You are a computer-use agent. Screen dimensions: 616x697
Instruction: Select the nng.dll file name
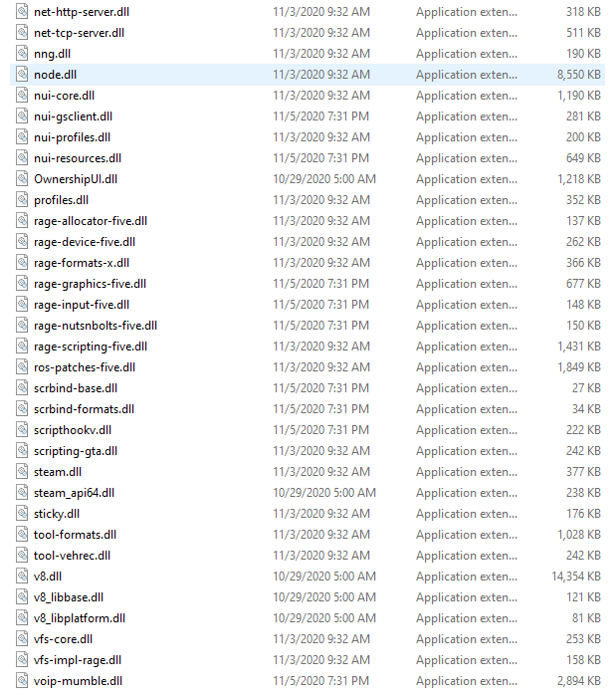pyautogui.click(x=52, y=54)
